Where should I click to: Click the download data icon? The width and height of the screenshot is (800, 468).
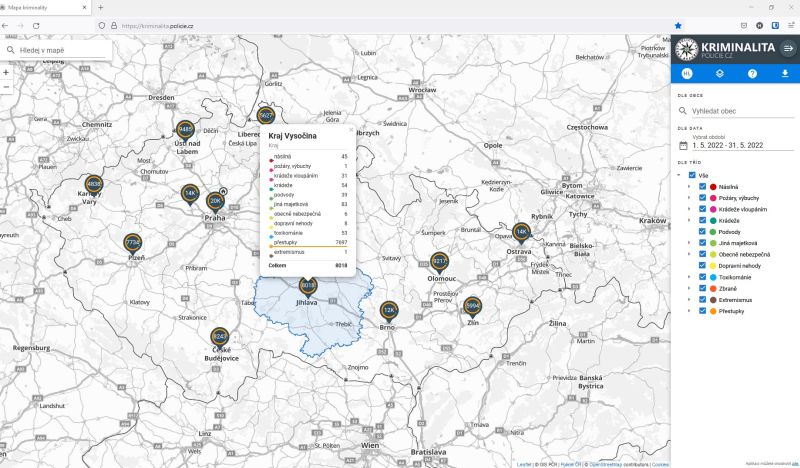pos(784,74)
